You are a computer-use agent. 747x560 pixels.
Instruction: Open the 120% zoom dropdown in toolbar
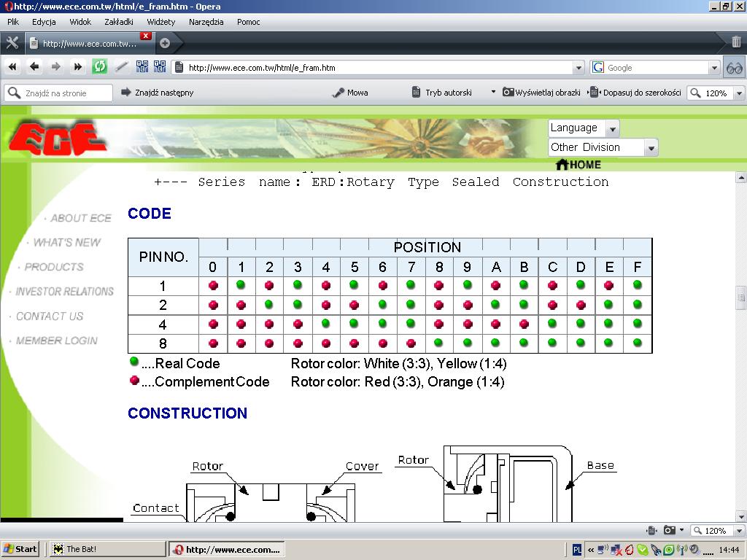tap(739, 93)
